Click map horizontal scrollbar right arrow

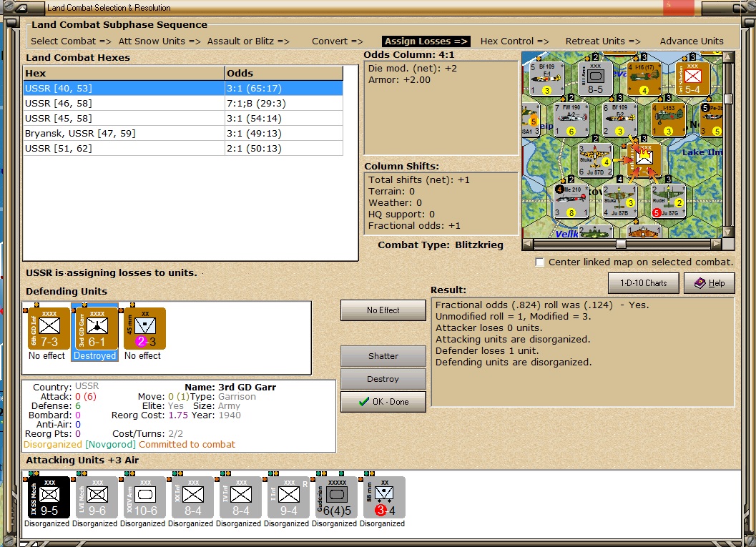717,244
